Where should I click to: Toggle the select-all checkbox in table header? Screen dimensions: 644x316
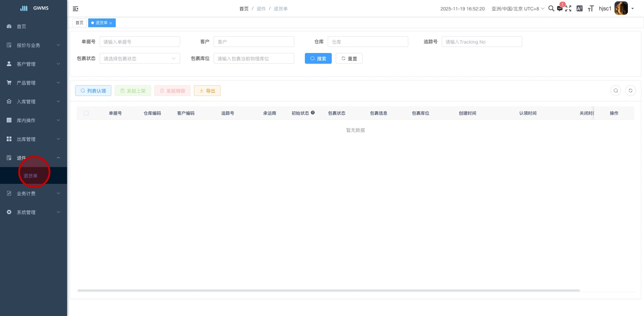pyautogui.click(x=86, y=113)
